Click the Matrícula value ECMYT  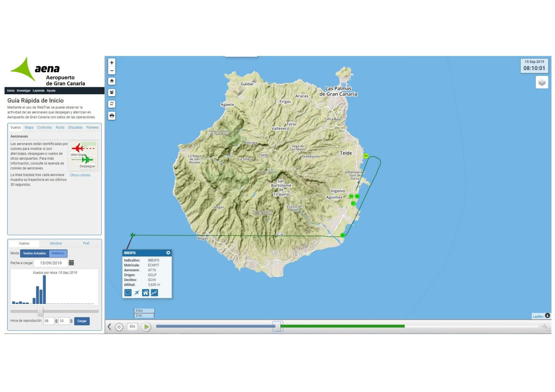pos(153,265)
